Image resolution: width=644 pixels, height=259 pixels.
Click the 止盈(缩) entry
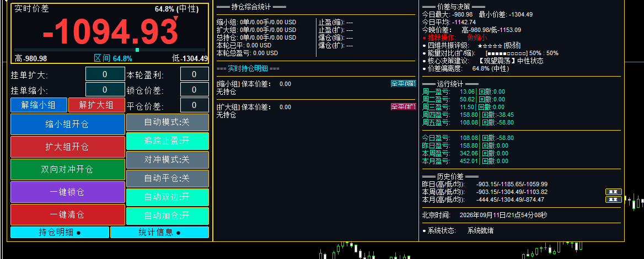(x=336, y=22)
